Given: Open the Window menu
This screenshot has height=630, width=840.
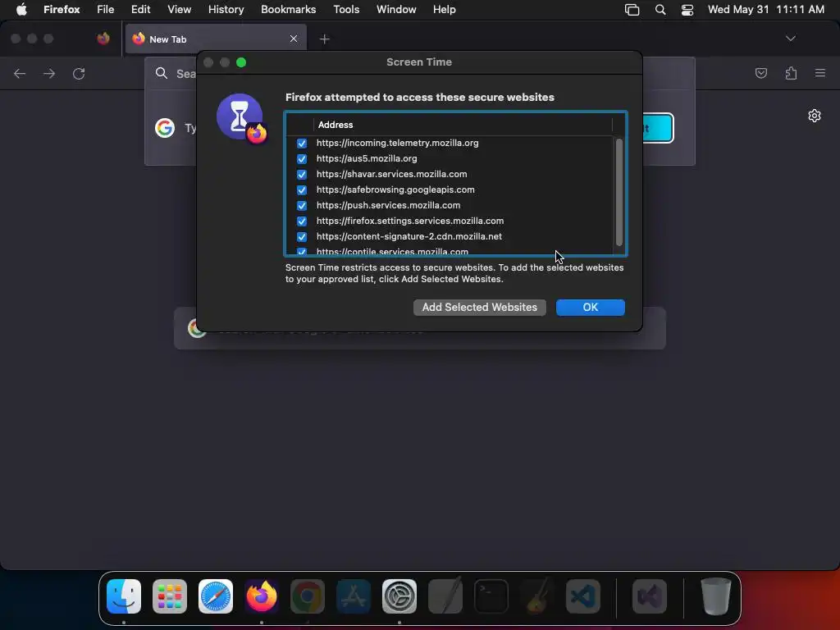Looking at the screenshot, I should tap(396, 9).
